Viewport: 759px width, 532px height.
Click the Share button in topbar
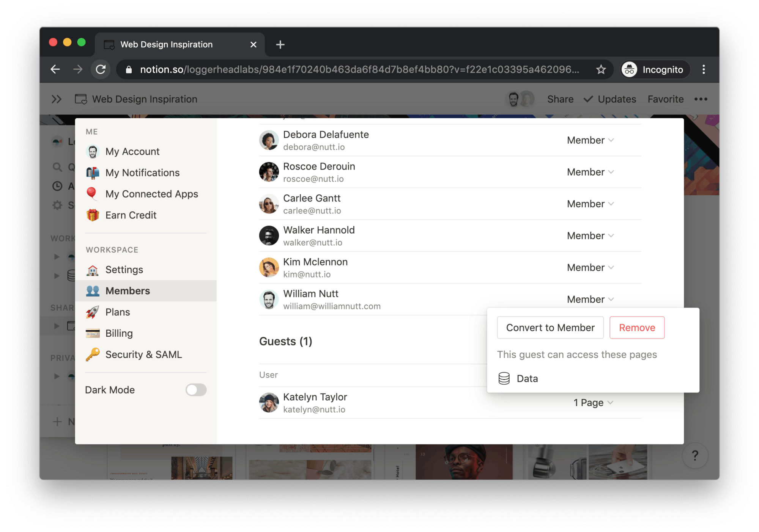(x=560, y=99)
